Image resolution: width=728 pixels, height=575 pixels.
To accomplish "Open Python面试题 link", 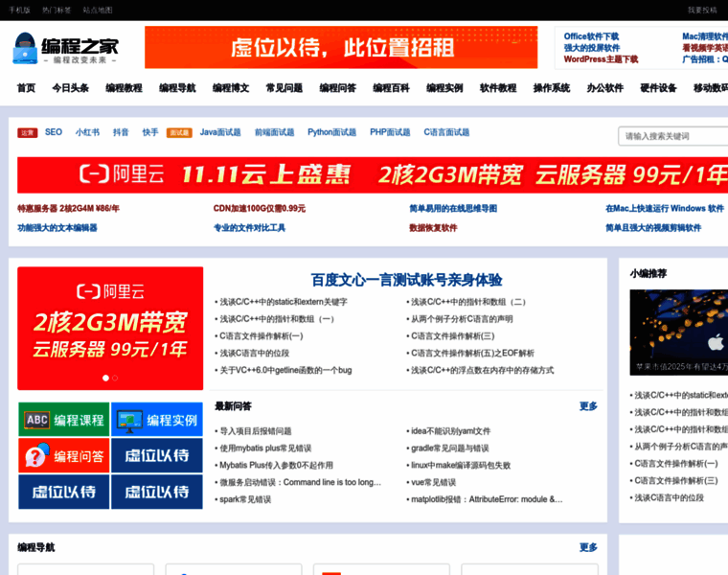I will pos(331,132).
